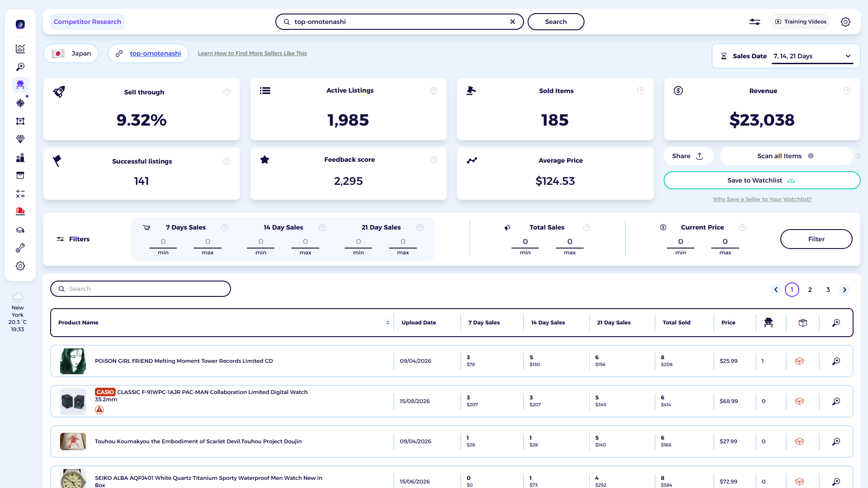The image size is (868, 488).
Task: Click the Share button
Action: pos(688,156)
